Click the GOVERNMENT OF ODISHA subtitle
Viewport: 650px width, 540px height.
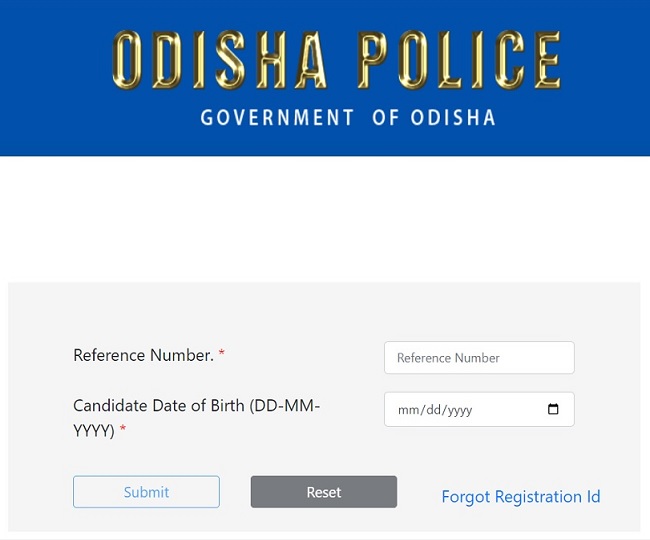pos(348,118)
